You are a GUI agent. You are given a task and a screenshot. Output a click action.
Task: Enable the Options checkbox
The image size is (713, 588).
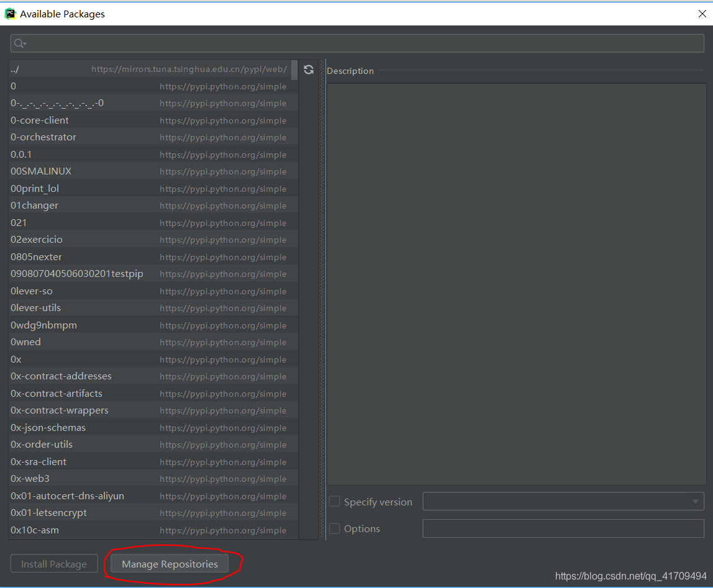coord(334,528)
